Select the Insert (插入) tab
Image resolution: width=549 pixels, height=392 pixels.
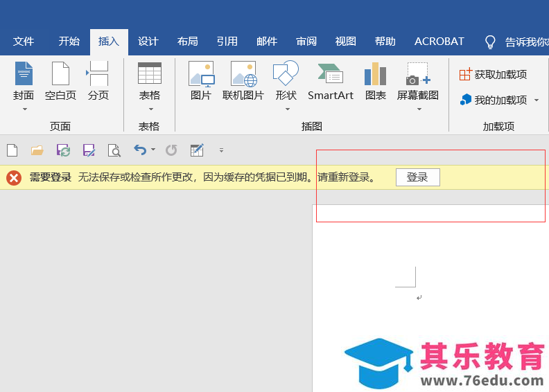(x=109, y=42)
